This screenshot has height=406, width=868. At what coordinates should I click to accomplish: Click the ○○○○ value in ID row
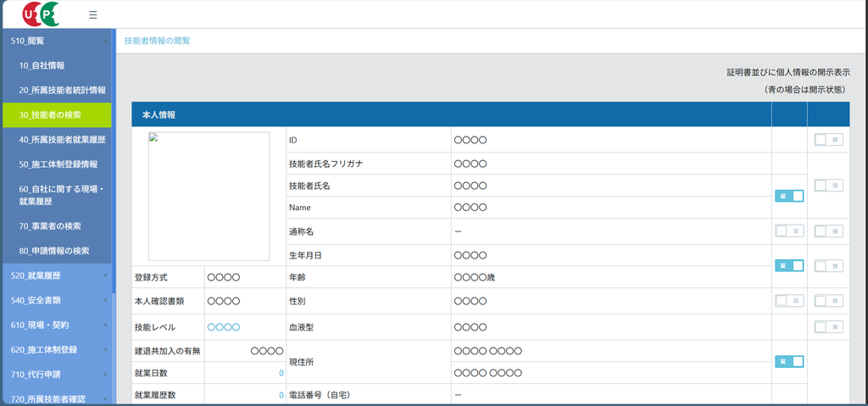pyautogui.click(x=470, y=140)
